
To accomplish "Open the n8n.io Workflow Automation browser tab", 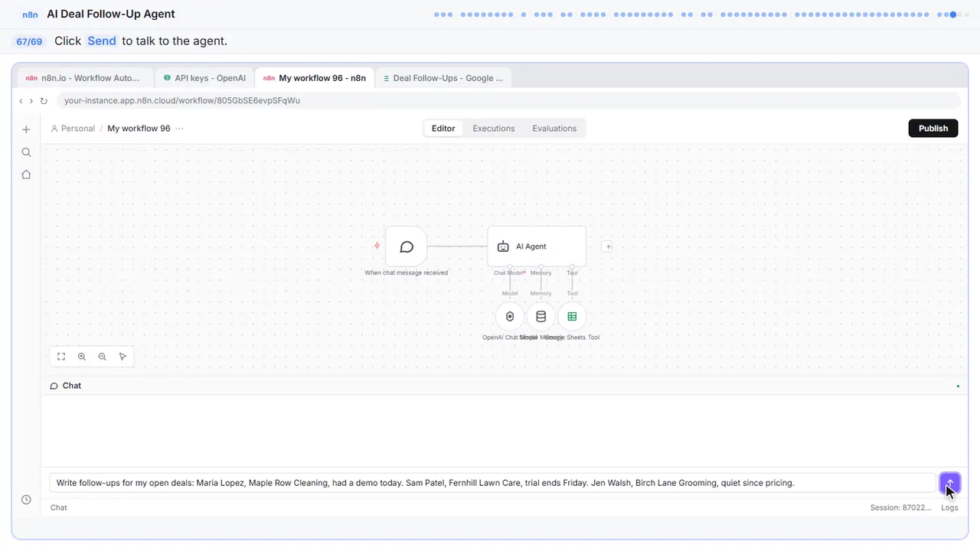I will (x=84, y=78).
